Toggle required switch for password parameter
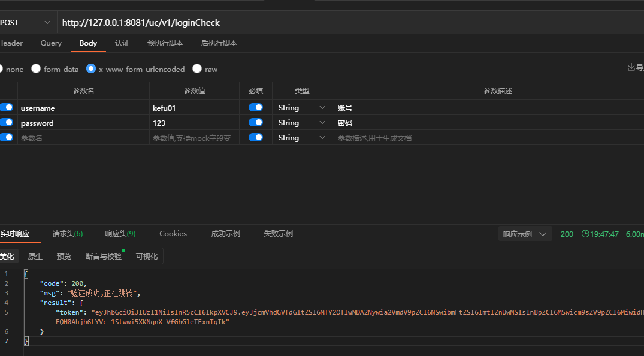 [255, 122]
